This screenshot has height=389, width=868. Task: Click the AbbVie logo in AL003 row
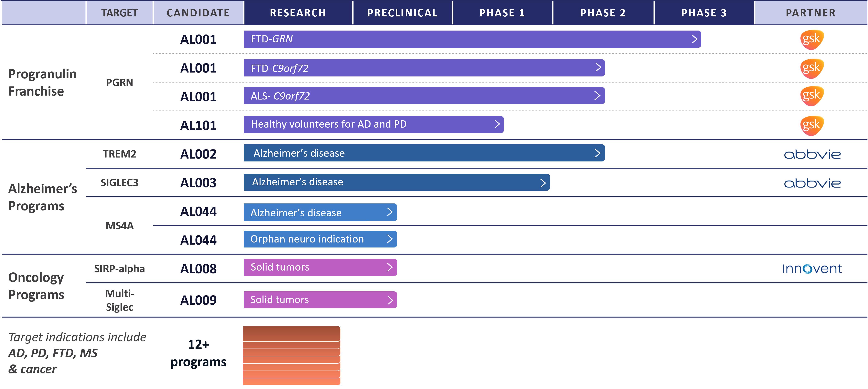pos(812,183)
